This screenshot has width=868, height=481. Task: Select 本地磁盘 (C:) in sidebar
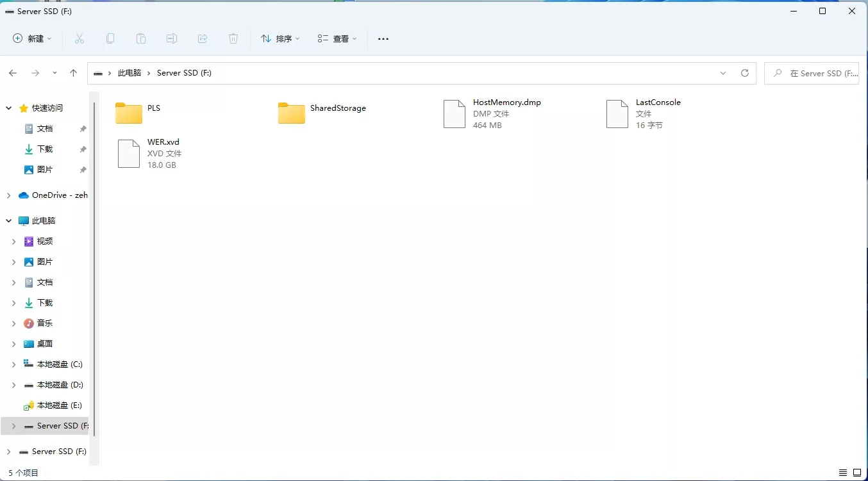[59, 364]
